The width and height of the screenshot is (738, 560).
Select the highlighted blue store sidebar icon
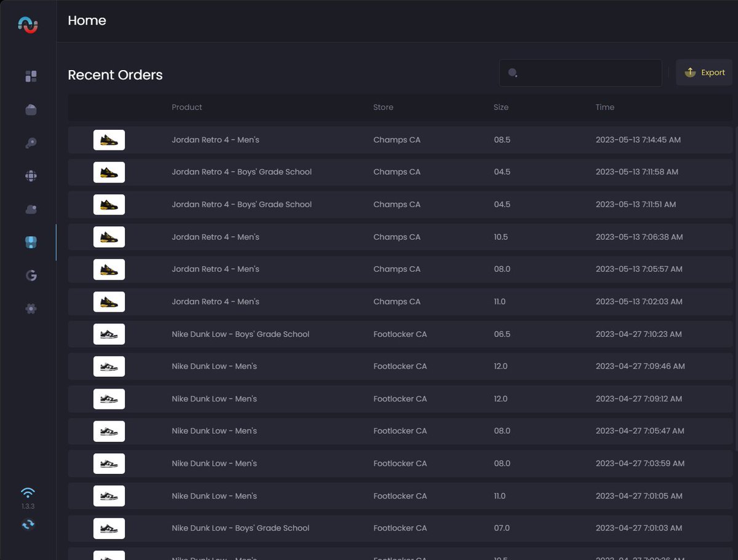[x=31, y=242]
